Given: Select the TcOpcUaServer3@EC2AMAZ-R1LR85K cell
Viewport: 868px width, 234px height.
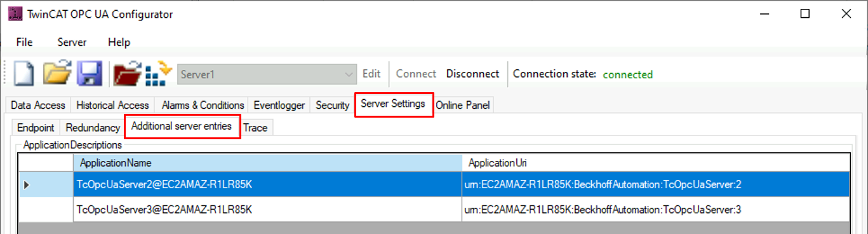Looking at the screenshot, I should [267, 209].
